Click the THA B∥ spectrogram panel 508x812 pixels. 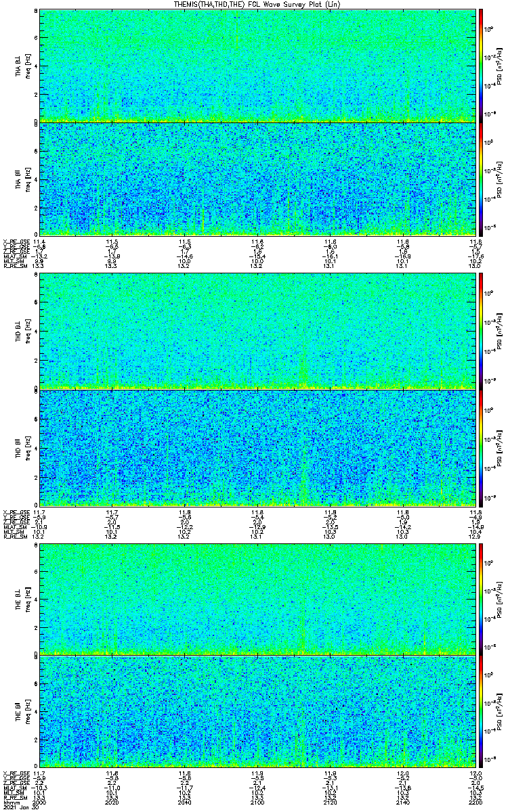257,179
